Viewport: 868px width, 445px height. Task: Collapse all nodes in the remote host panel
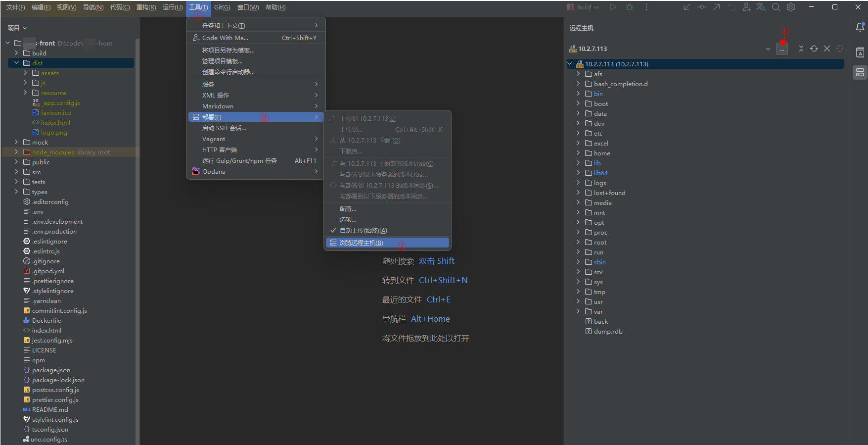[x=801, y=49]
